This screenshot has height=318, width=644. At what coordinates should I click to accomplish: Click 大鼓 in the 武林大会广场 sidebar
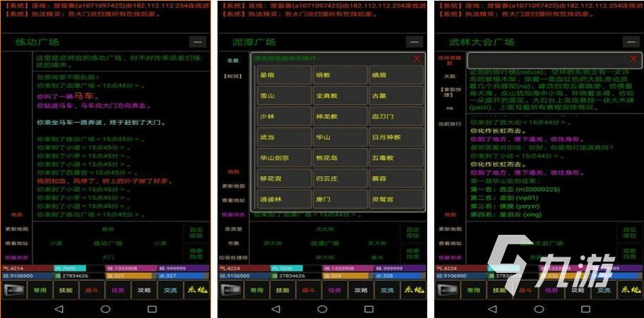point(450,75)
